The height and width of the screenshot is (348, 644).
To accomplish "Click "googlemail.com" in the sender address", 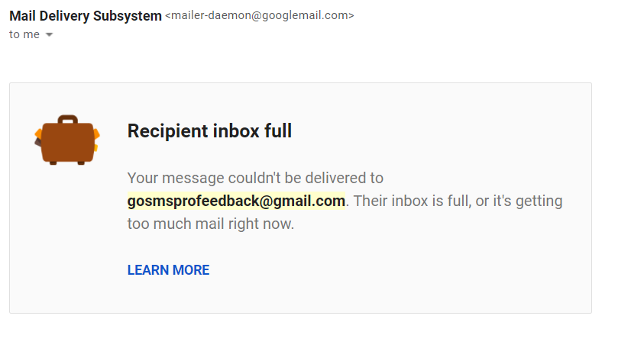I will 309,16.
